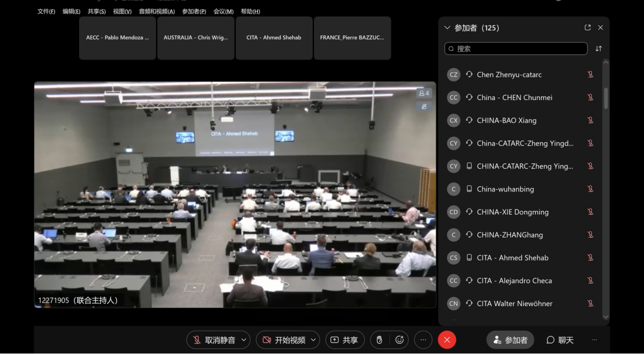Click the red leave meeting button

[x=447, y=340]
